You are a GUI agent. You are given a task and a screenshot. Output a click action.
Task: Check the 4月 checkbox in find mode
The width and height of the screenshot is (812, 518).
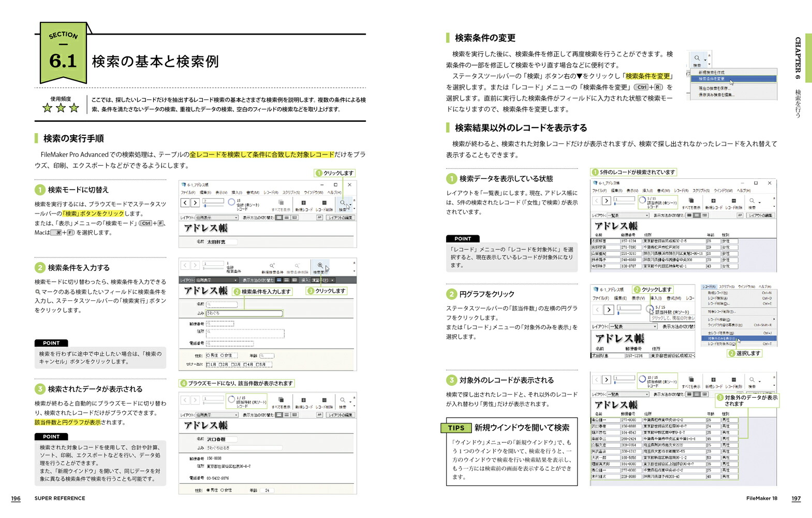tap(245, 365)
